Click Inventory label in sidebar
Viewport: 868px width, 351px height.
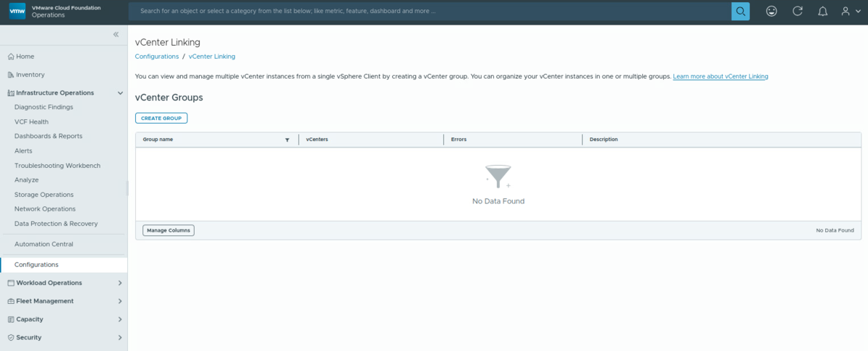point(30,75)
